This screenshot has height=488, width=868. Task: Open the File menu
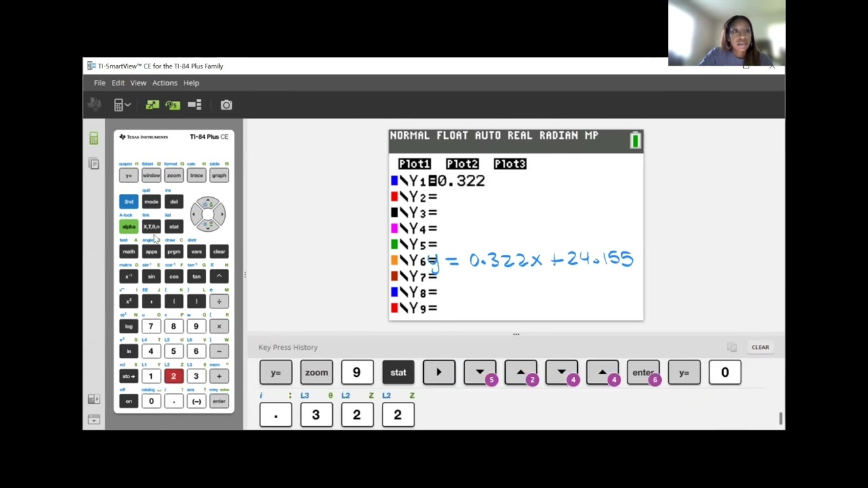pyautogui.click(x=100, y=83)
